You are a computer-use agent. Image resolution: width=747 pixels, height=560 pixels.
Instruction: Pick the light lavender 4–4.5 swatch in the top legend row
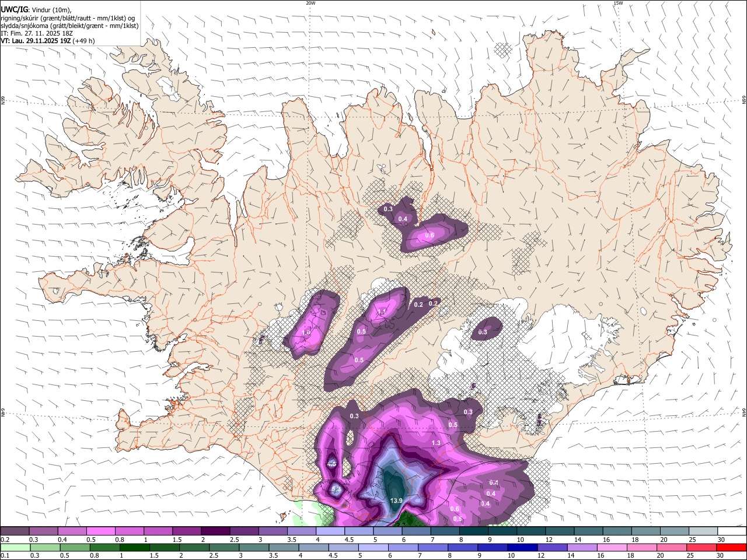[x=330, y=531]
